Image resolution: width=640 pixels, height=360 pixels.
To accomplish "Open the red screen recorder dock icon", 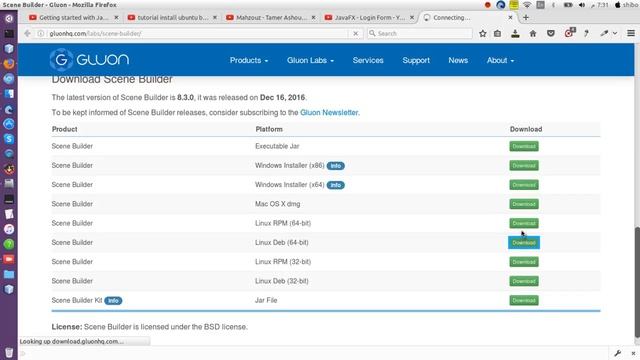I will point(9,259).
